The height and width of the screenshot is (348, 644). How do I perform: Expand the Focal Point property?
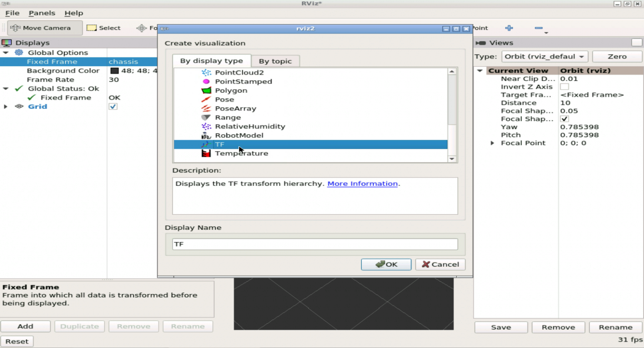(x=492, y=143)
